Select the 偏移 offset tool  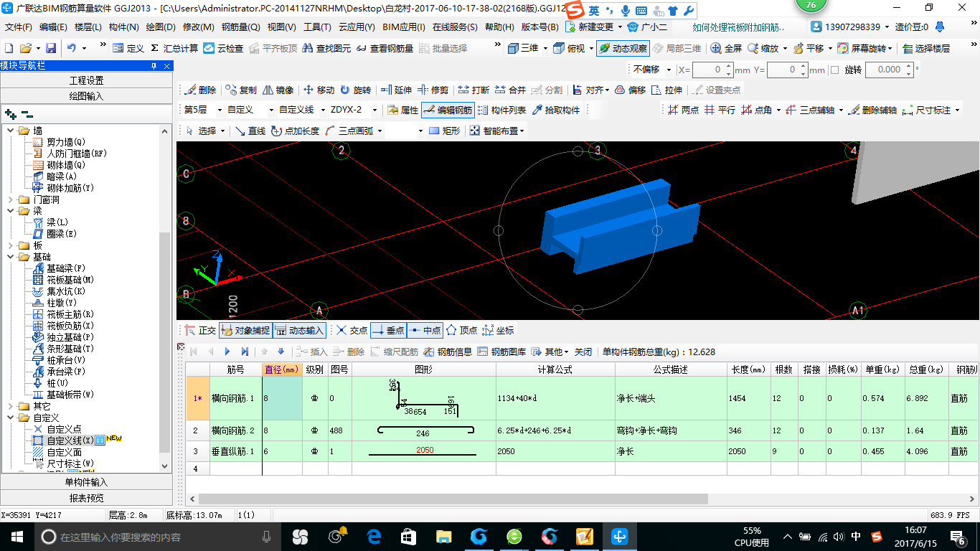tap(630, 90)
